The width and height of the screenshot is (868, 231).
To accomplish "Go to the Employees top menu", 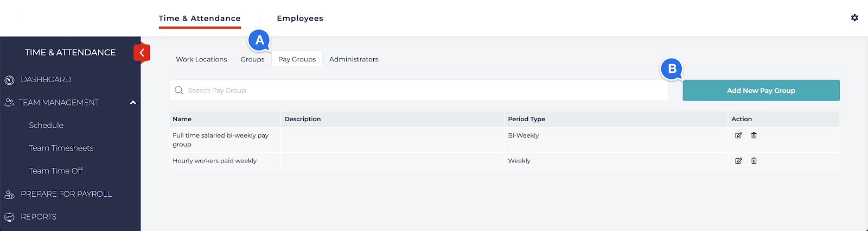I will pos(300,18).
